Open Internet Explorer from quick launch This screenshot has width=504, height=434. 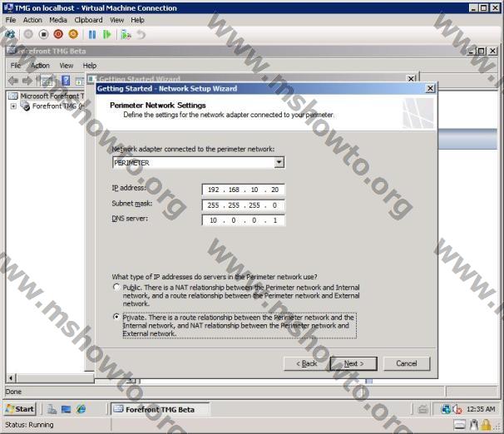click(x=81, y=409)
